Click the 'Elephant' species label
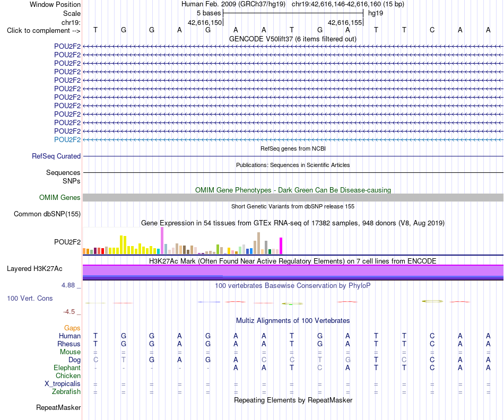The image size is (504, 420). (x=67, y=367)
